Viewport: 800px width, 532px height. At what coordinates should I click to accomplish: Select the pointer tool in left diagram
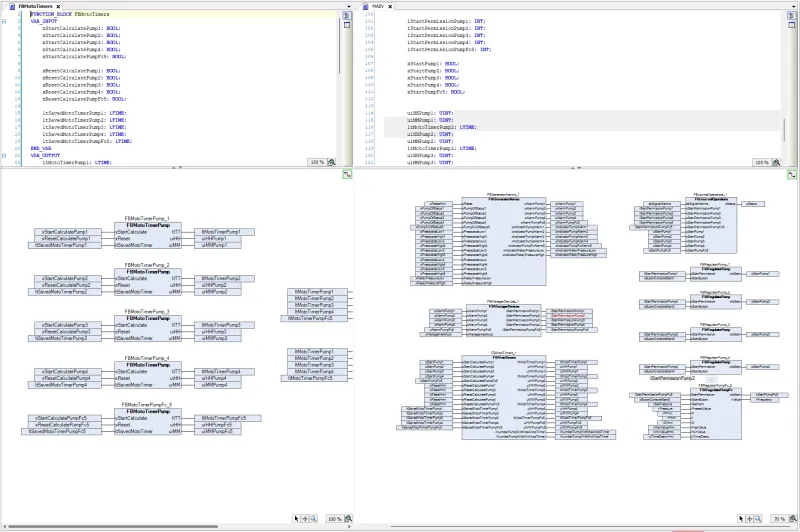(297, 519)
